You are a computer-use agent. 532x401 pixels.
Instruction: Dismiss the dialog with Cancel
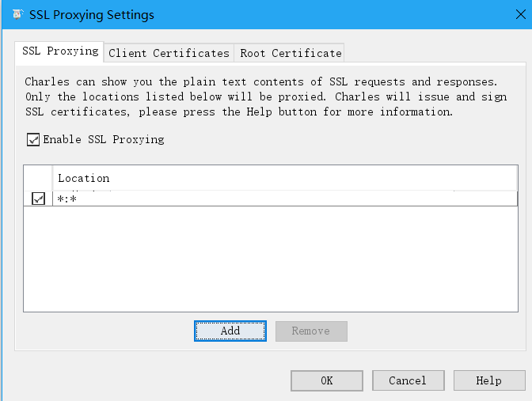[408, 380]
